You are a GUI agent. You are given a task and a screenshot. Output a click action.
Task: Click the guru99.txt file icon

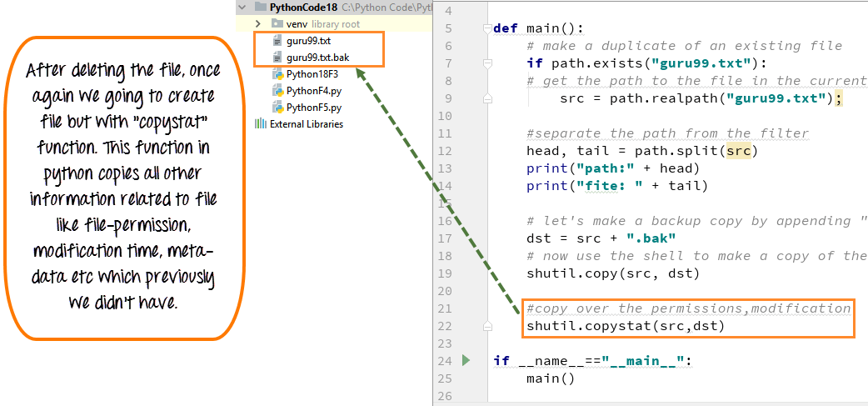pyautogui.click(x=278, y=41)
